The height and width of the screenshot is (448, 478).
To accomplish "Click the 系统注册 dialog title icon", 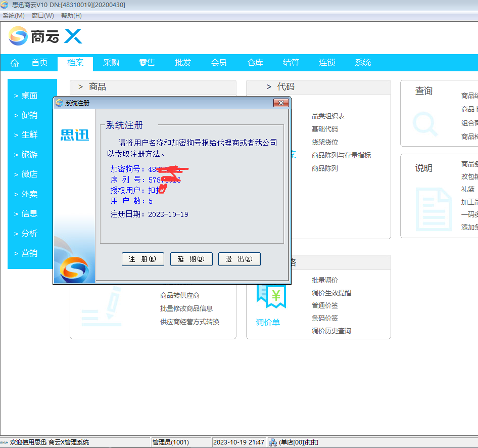I will tap(59, 103).
